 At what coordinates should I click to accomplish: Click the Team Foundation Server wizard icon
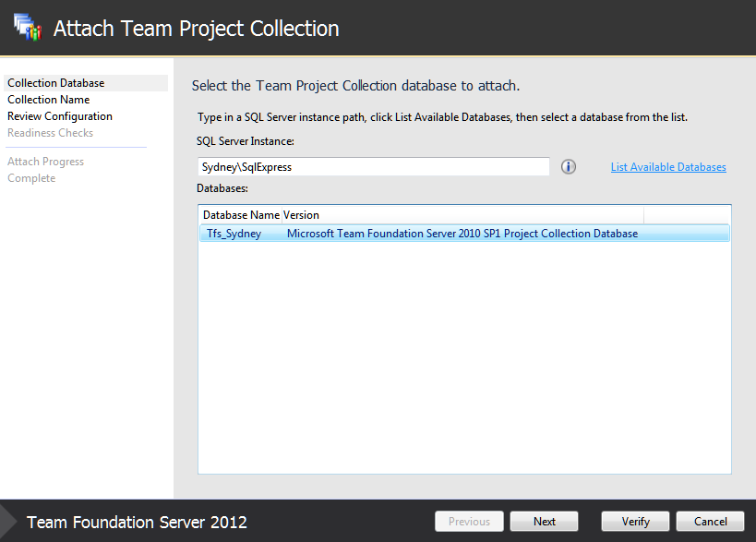click(x=28, y=27)
